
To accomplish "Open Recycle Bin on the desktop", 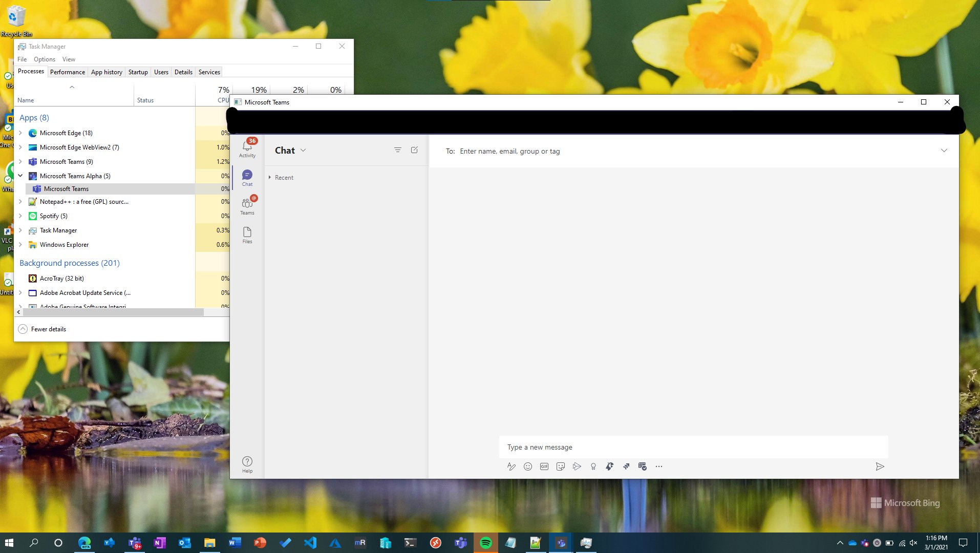I will click(x=16, y=20).
